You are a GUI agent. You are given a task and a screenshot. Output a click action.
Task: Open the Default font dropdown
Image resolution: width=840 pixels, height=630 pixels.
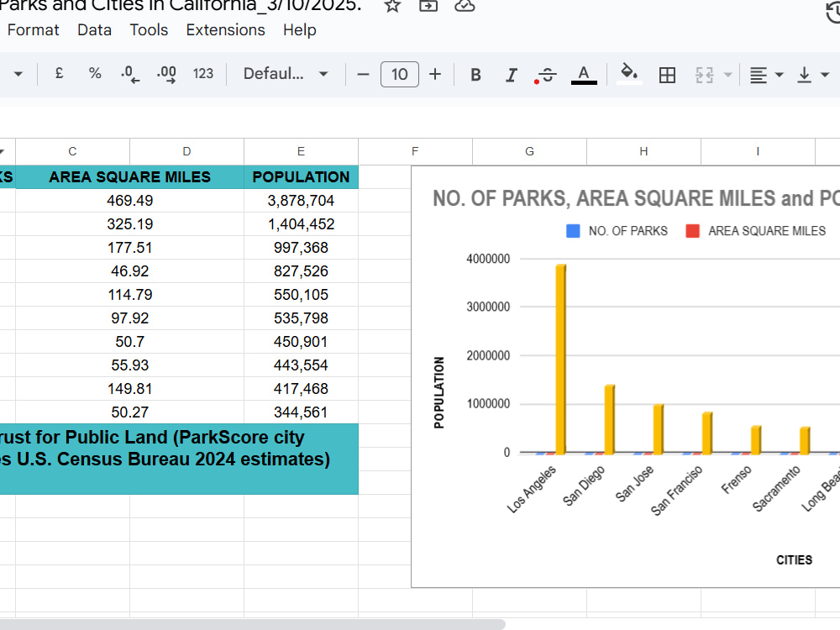click(286, 73)
